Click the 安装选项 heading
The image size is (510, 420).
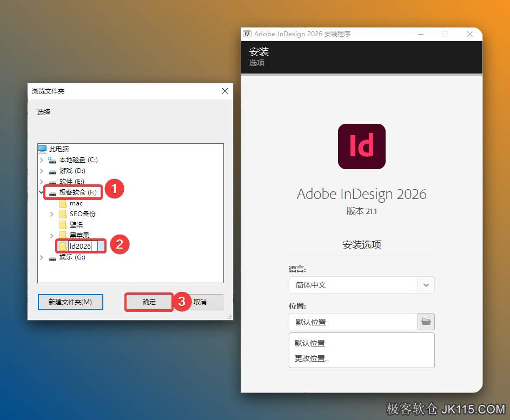pyautogui.click(x=362, y=244)
